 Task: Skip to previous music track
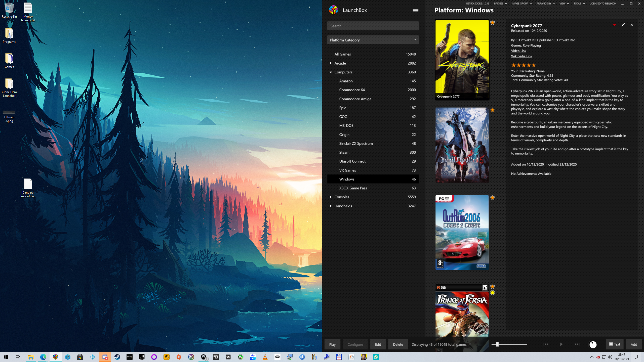[546, 344]
